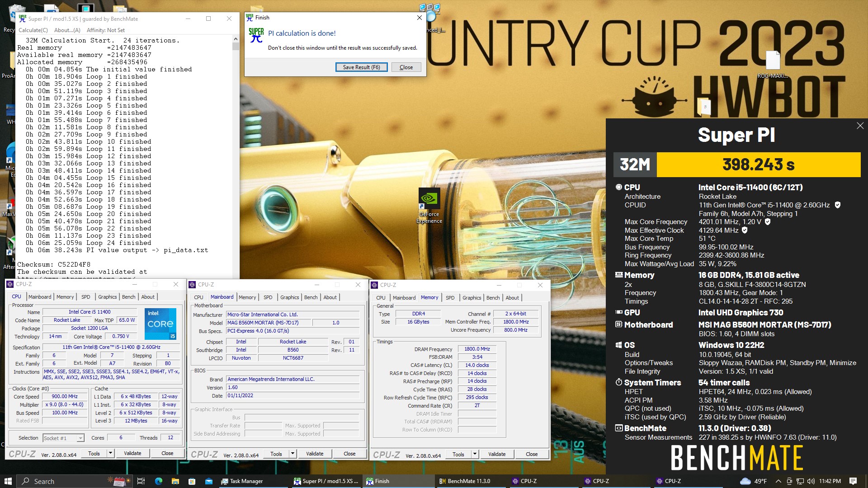Click the Intel Core i5 logo in CPU-Z
The image size is (868, 488).
pos(160,324)
